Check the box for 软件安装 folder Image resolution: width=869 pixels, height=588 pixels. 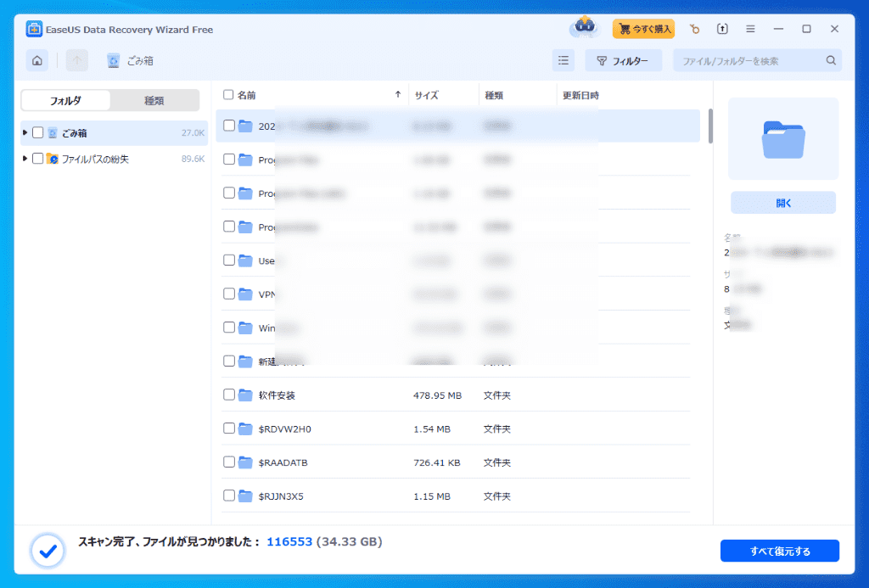click(x=229, y=395)
